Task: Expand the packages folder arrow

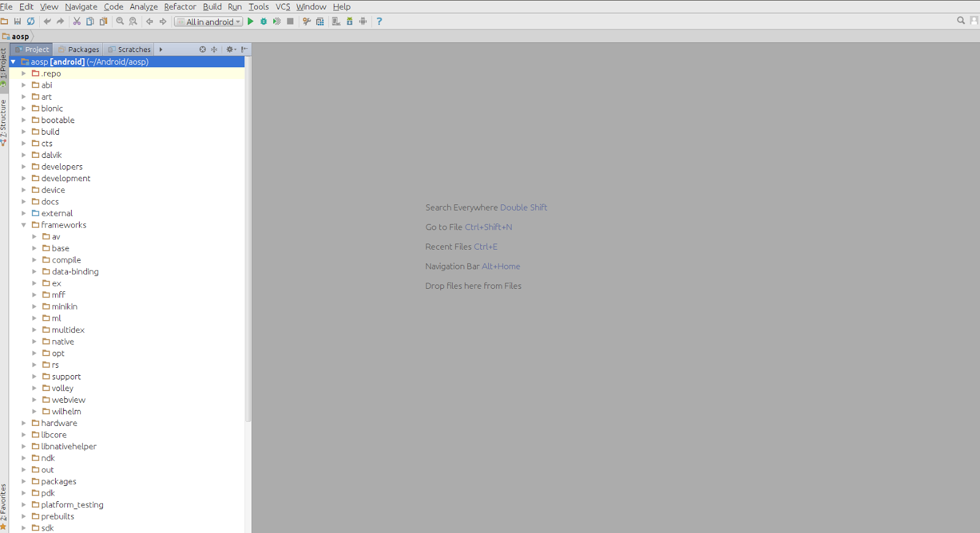Action: 24,482
